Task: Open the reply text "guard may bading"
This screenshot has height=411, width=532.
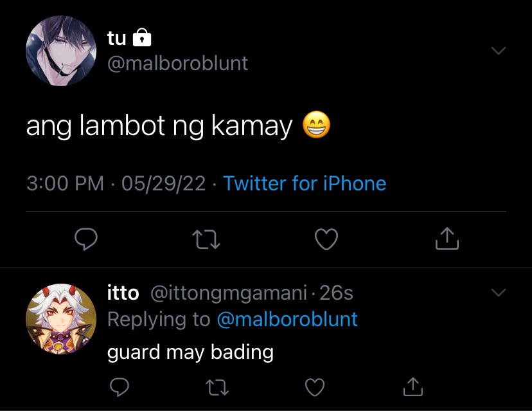Action: (190, 352)
